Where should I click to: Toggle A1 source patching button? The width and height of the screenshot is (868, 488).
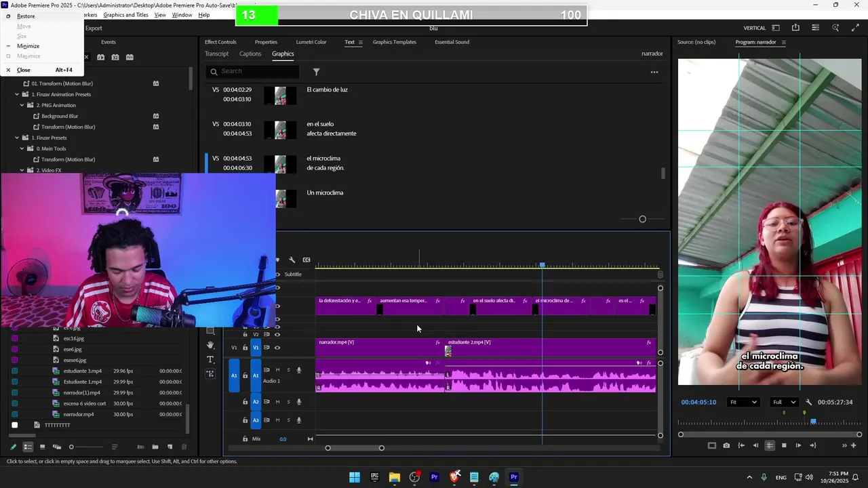(234, 375)
